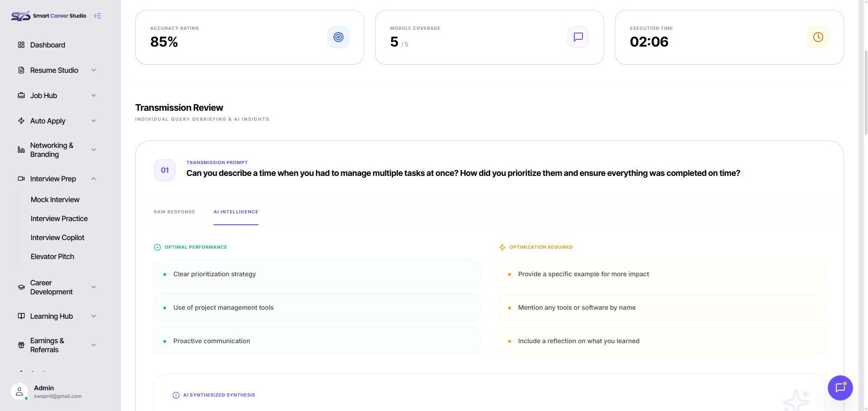This screenshot has width=868, height=411.
Task: Click the Job Hub briefcase icon
Action: 21,95
